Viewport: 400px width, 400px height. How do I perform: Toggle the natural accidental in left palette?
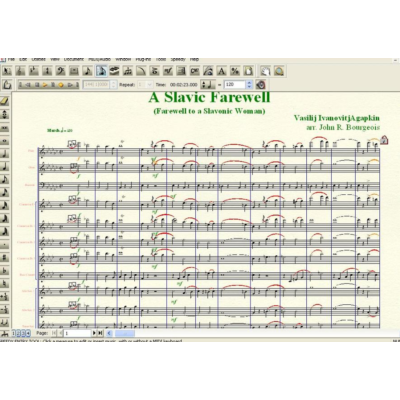tap(5, 284)
